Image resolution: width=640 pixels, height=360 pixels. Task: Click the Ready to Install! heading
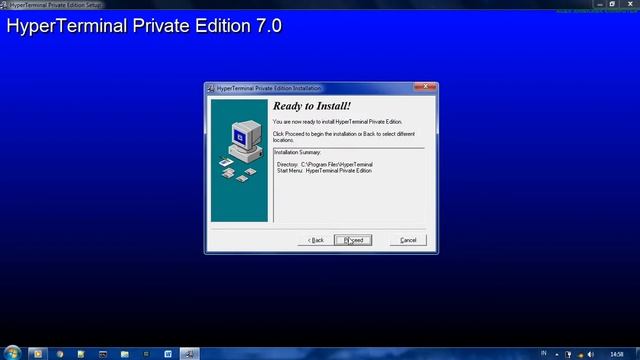(x=312, y=106)
